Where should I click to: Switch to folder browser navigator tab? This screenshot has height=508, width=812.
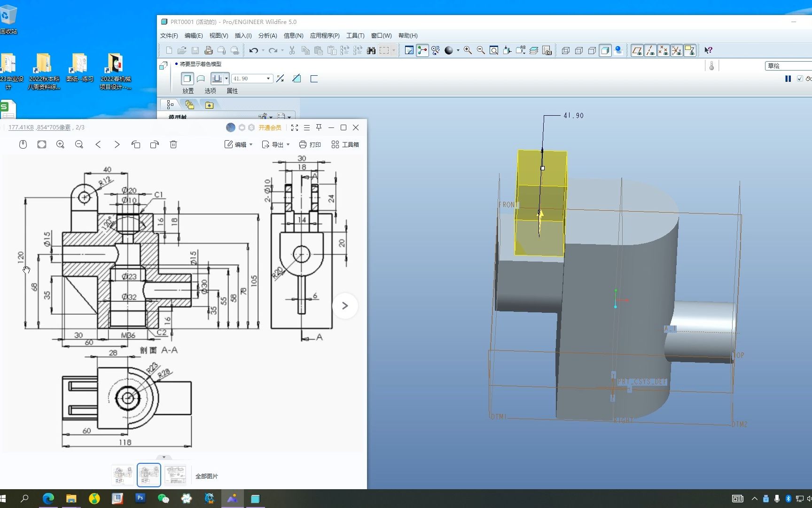coord(189,104)
